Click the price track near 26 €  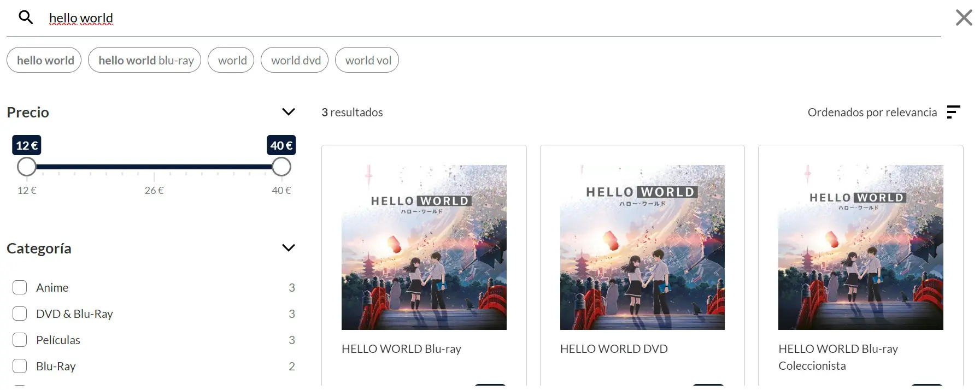click(x=154, y=167)
